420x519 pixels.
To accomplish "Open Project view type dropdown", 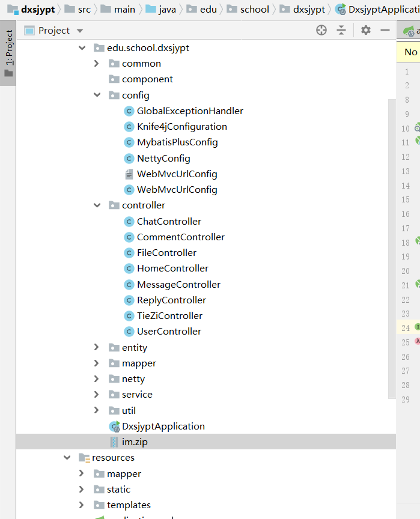I will tap(80, 31).
